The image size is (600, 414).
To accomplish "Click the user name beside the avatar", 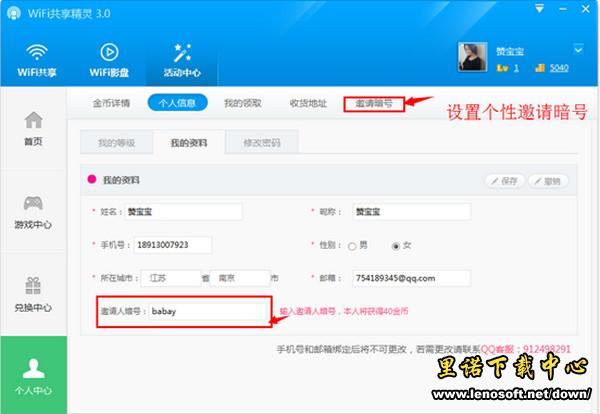I will point(510,51).
